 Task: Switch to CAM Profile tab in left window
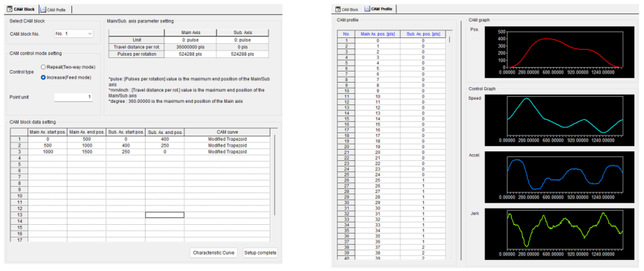(x=56, y=9)
